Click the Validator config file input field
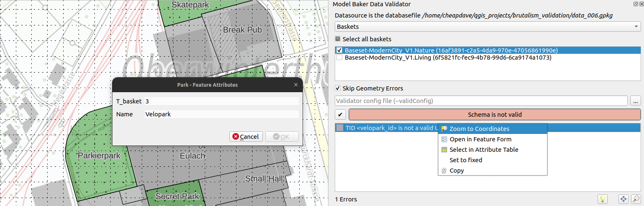Image resolution: width=644 pixels, height=206 pixels. tap(481, 101)
